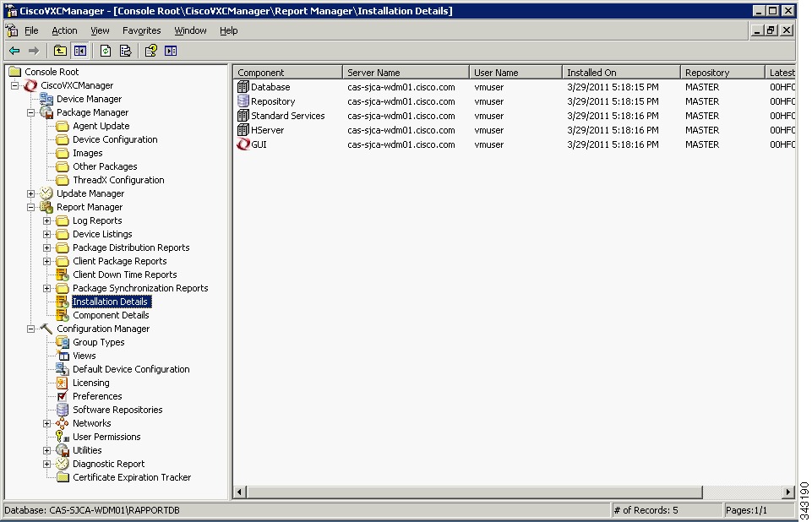Select the Utilities icon in the tree
The image size is (812, 522).
[63, 450]
